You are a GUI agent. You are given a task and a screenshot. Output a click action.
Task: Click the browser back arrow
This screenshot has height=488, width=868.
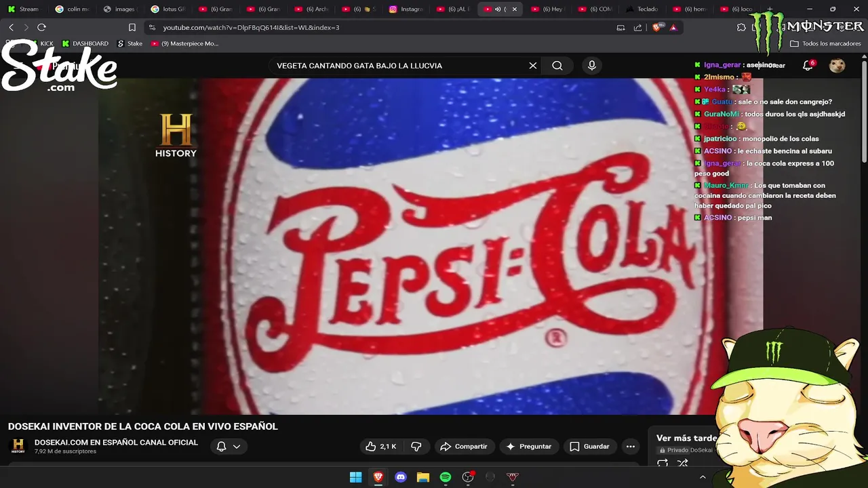pos(11,27)
